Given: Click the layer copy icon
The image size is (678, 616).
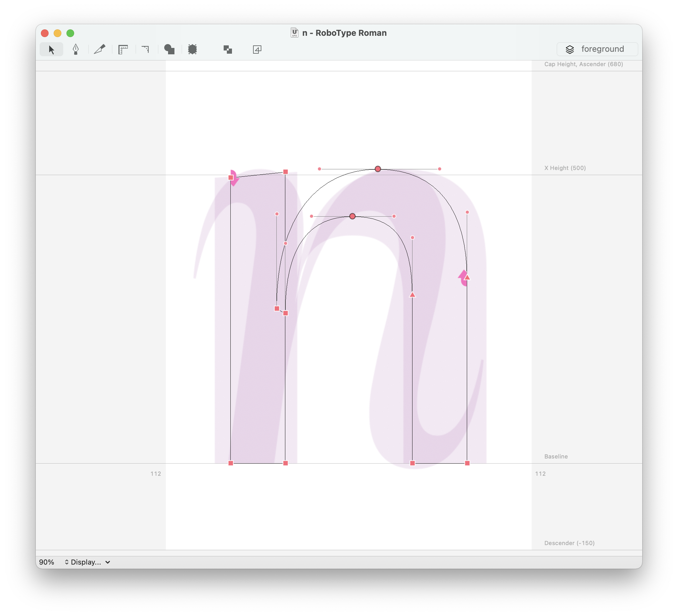Looking at the screenshot, I should [x=257, y=50].
